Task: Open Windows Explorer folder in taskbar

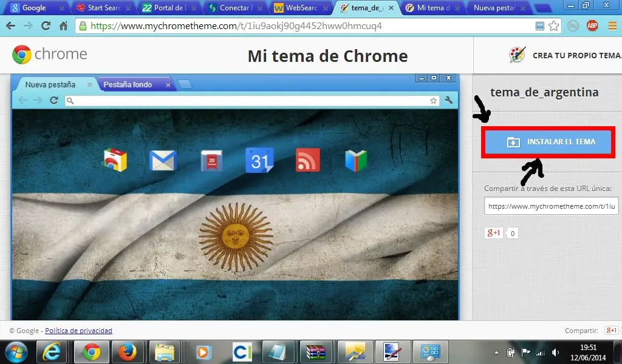Action: coord(165,352)
